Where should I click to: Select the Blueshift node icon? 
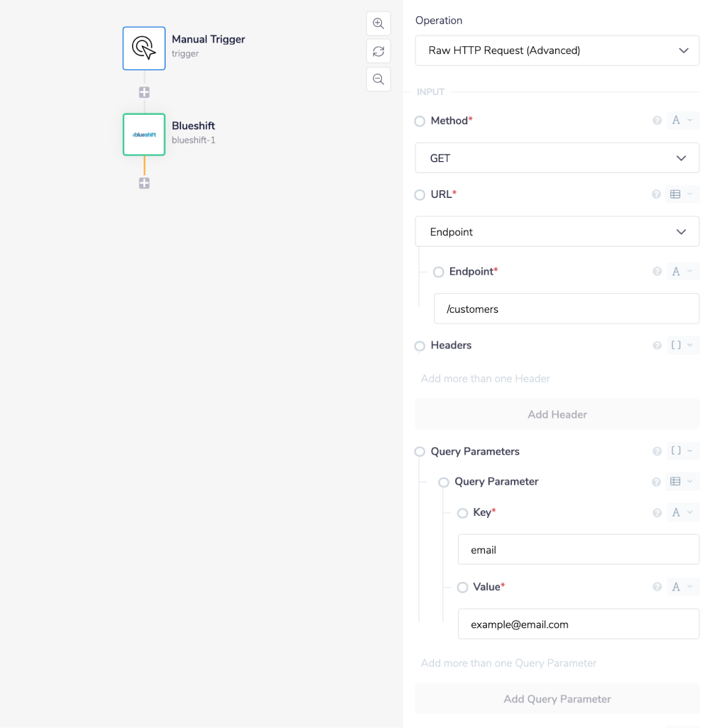(x=144, y=134)
